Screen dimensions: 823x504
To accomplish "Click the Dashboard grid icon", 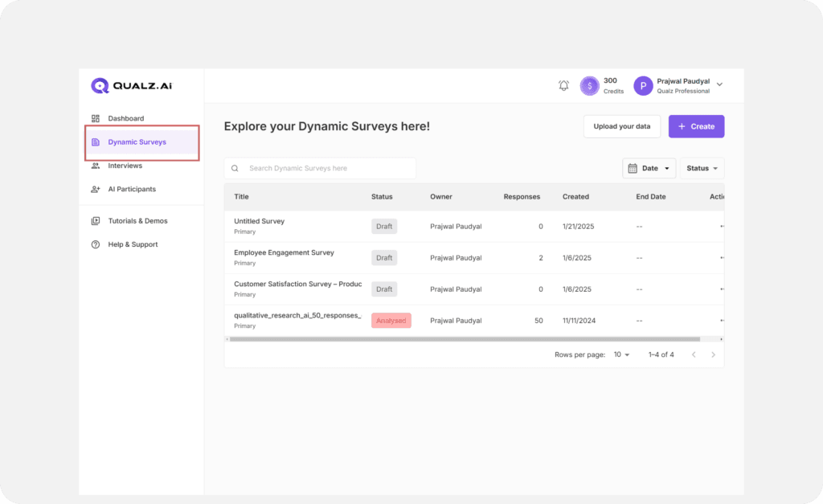I will (96, 118).
